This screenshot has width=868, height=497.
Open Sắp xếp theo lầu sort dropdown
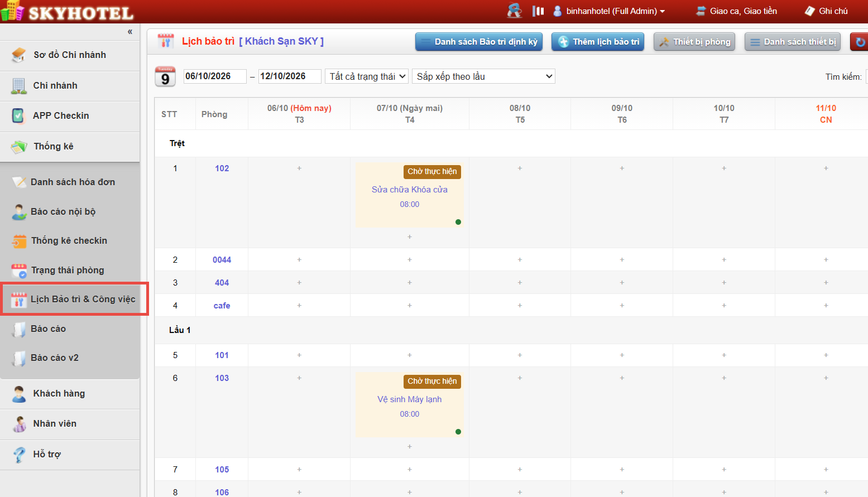(x=483, y=76)
